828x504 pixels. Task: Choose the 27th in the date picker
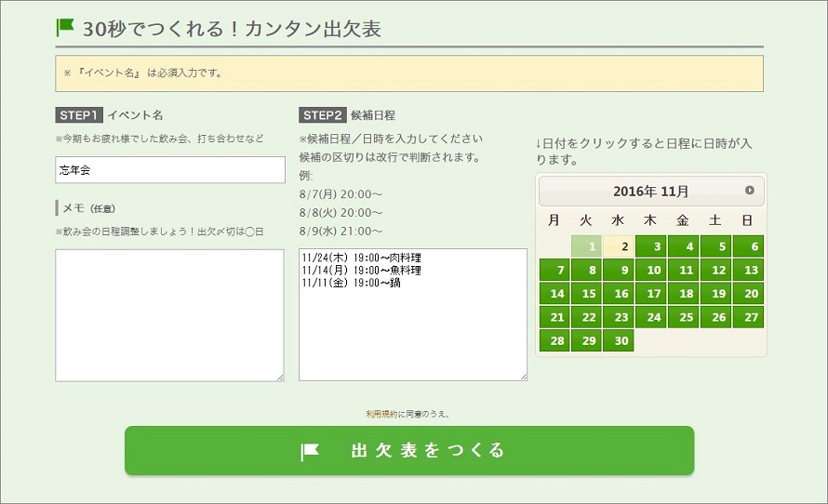tap(748, 317)
